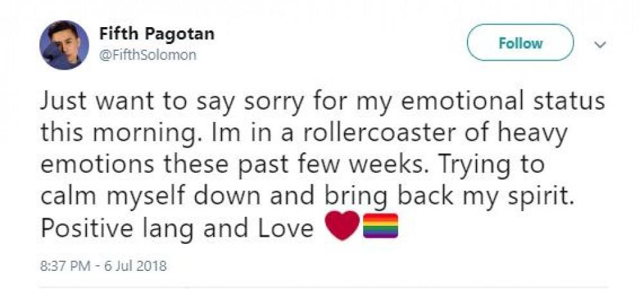Click the "6 Jul 2018" date
This screenshot has height=289, width=644.
pyautogui.click(x=138, y=265)
